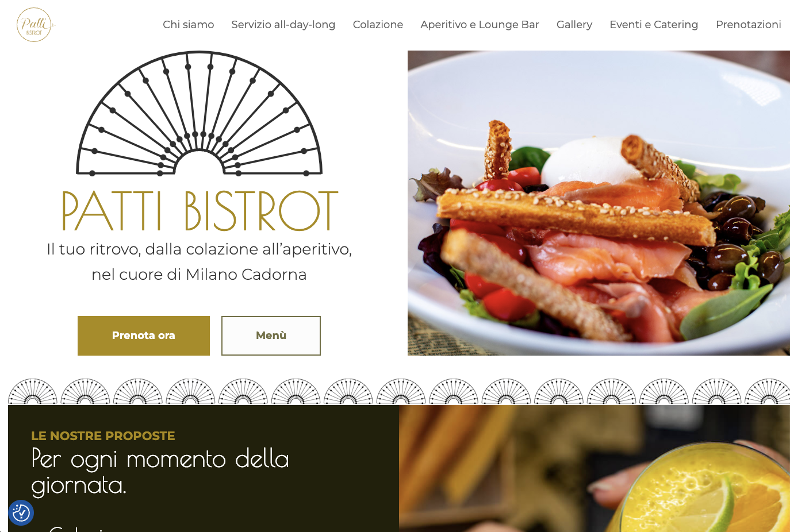The width and height of the screenshot is (790, 532).
Task: Open the Colazione menu link
Action: 378,25
